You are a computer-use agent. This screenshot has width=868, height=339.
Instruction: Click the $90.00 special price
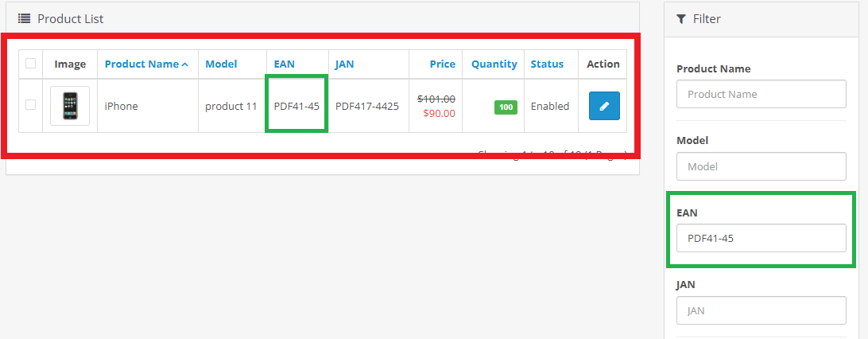(439, 113)
